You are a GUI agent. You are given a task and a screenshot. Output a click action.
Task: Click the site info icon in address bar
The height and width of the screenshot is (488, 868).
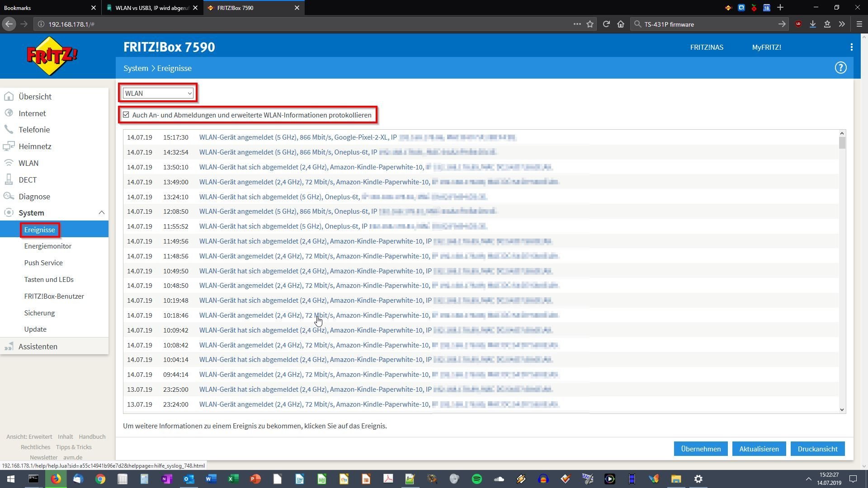(41, 24)
